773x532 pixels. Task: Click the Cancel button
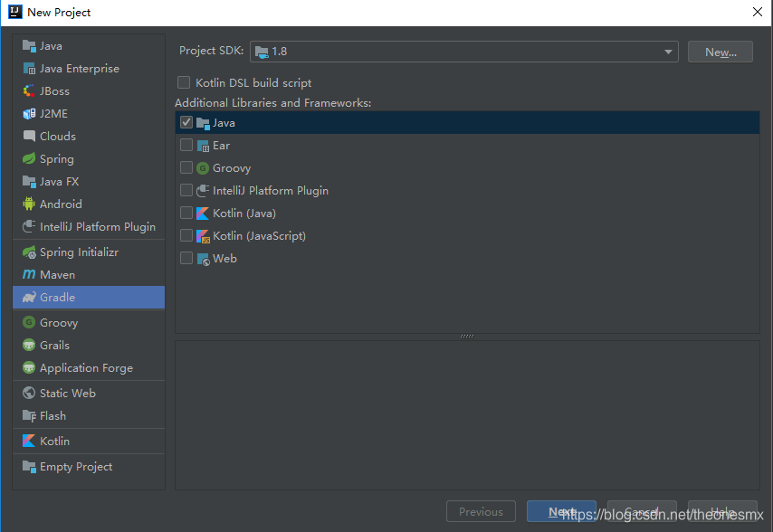[x=642, y=511]
